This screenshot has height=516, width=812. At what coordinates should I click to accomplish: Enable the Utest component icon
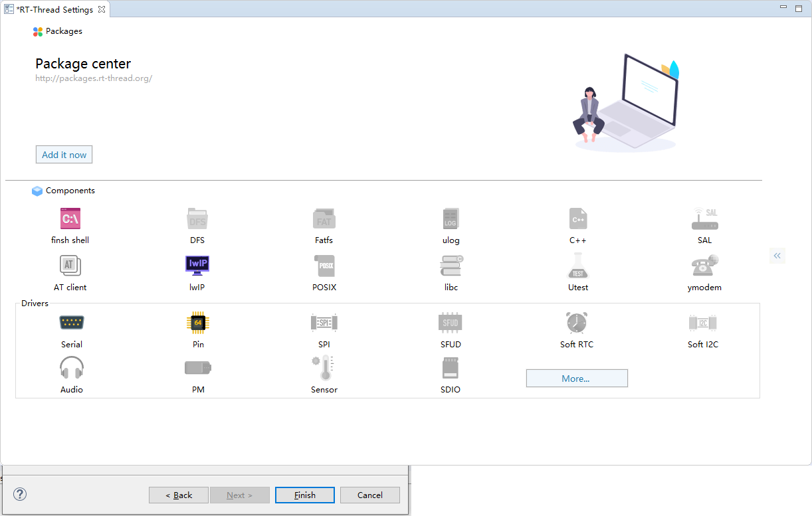click(577, 266)
